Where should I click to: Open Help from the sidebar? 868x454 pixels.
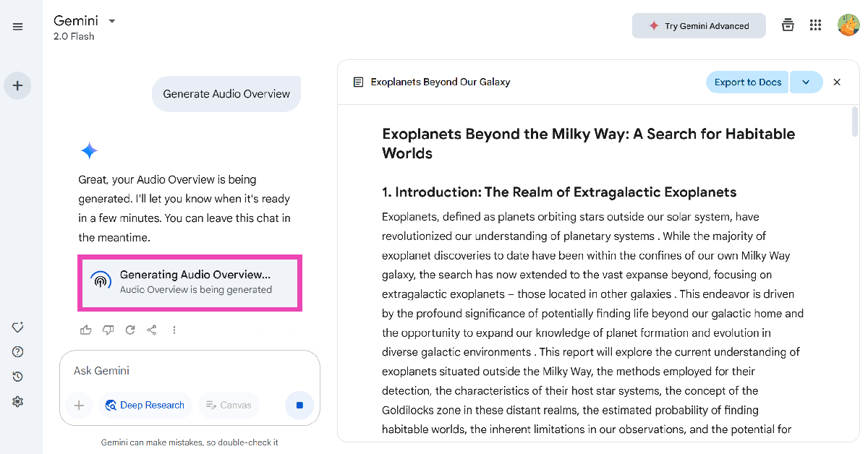click(x=18, y=352)
